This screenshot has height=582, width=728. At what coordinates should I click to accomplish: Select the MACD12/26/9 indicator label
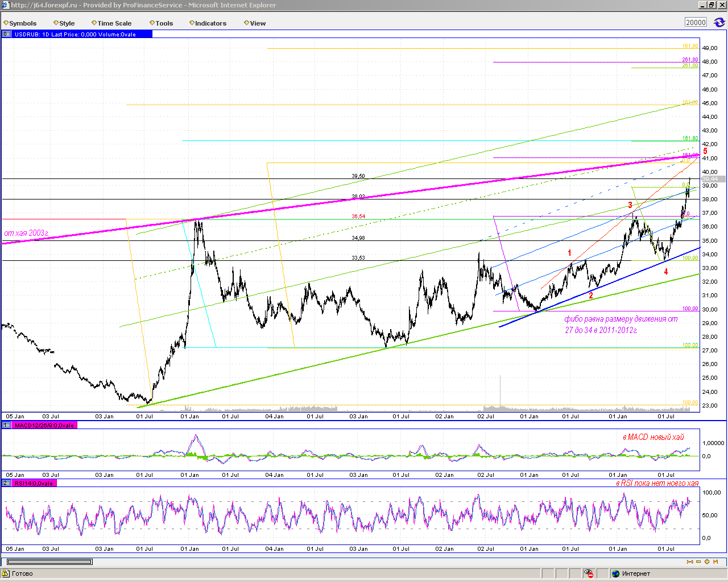[x=44, y=425]
